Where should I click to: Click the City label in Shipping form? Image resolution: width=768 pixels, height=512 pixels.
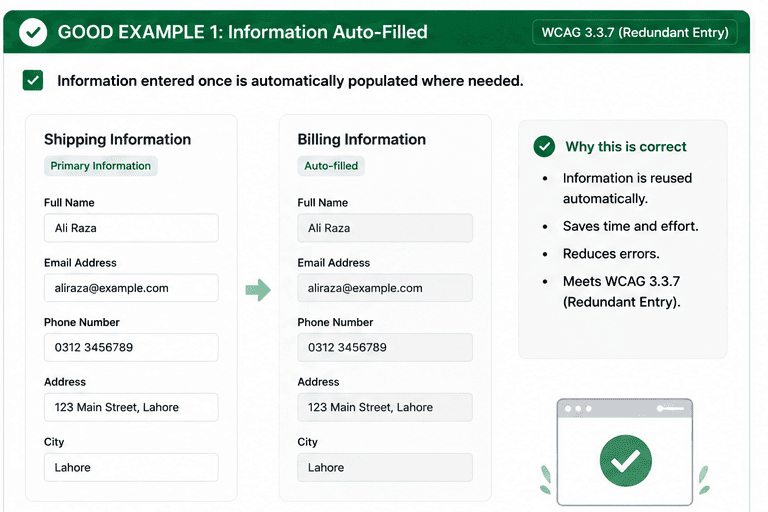pyautogui.click(x=54, y=442)
